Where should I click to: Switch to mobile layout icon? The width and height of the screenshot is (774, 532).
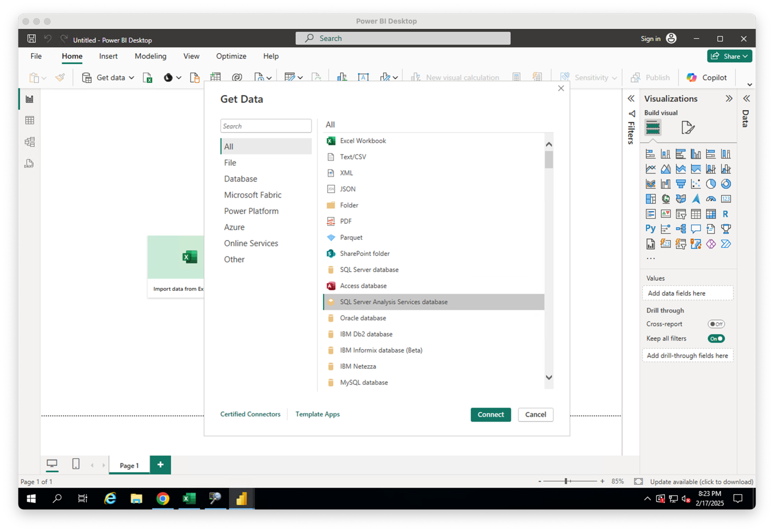pos(76,464)
